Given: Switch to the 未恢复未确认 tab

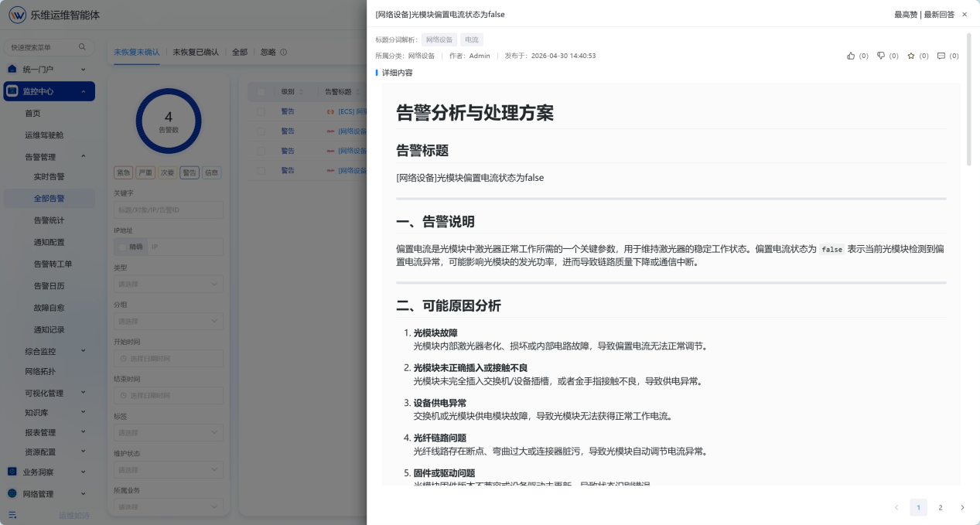Looking at the screenshot, I should [136, 52].
